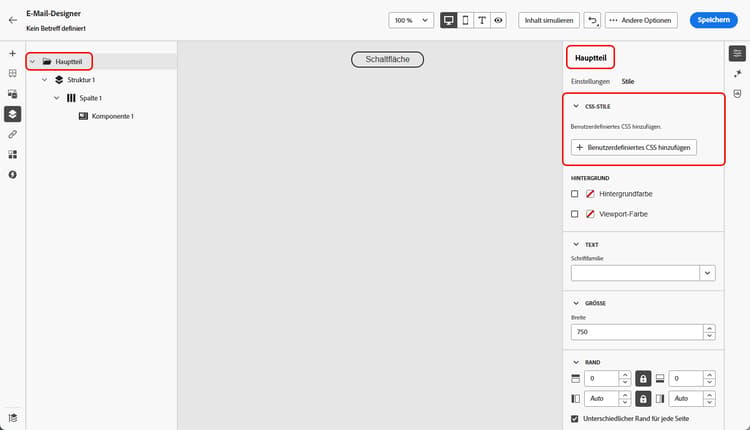Collapse the Hauptteil tree node chevron

click(x=33, y=61)
